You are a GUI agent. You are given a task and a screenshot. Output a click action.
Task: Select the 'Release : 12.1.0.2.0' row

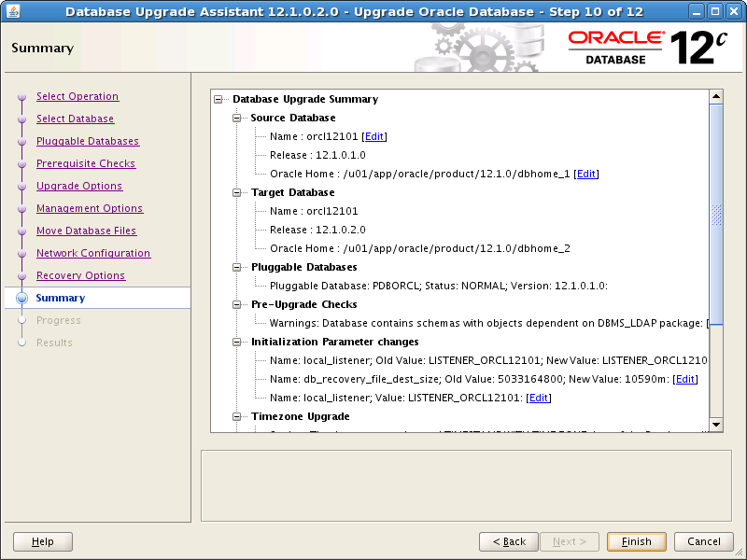[x=317, y=230]
